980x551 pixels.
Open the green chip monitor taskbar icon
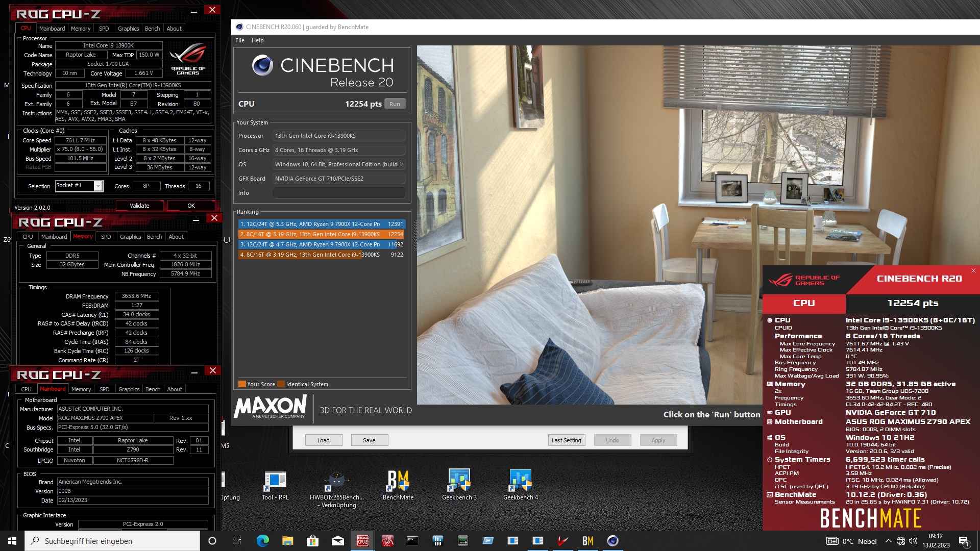coord(462,541)
